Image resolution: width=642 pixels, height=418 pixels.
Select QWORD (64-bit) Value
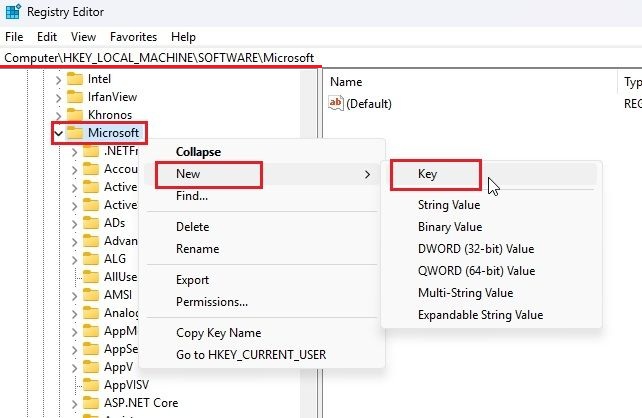(491, 271)
